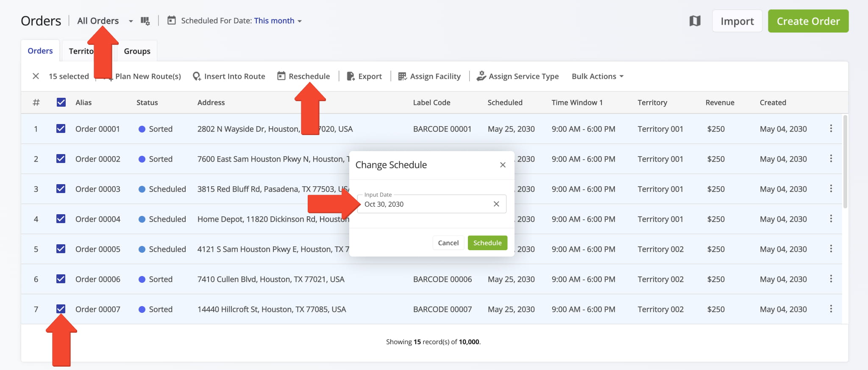Uncheck Order 00001 checkbox
Viewport: 868px width, 370px height.
pos(61,128)
